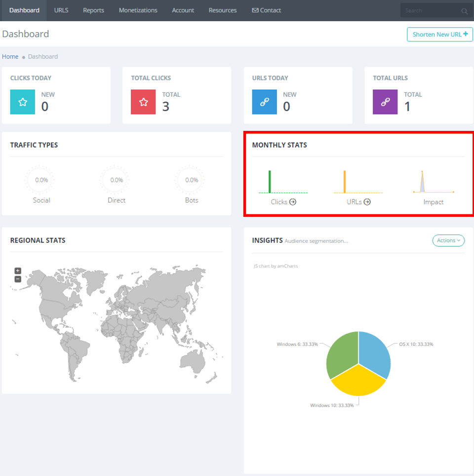Click the Impact sparkline chart
Image resolution: width=474 pixels, height=476 pixels.
pos(434,182)
